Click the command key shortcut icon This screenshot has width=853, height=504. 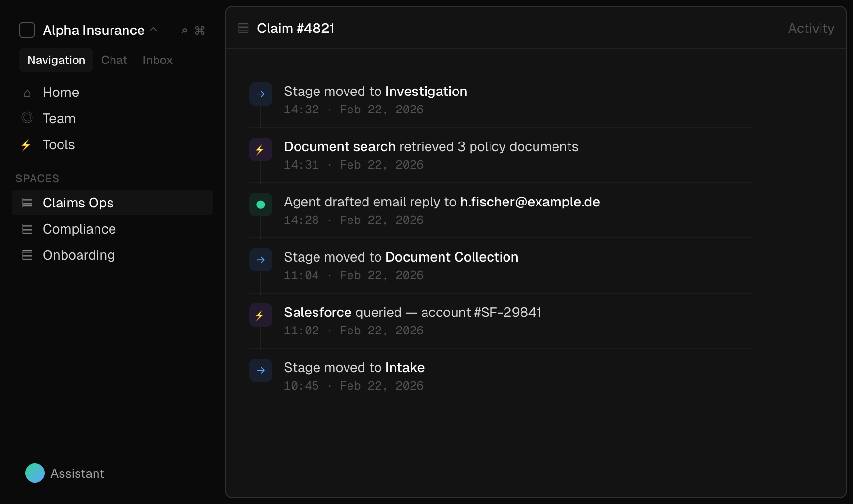200,31
